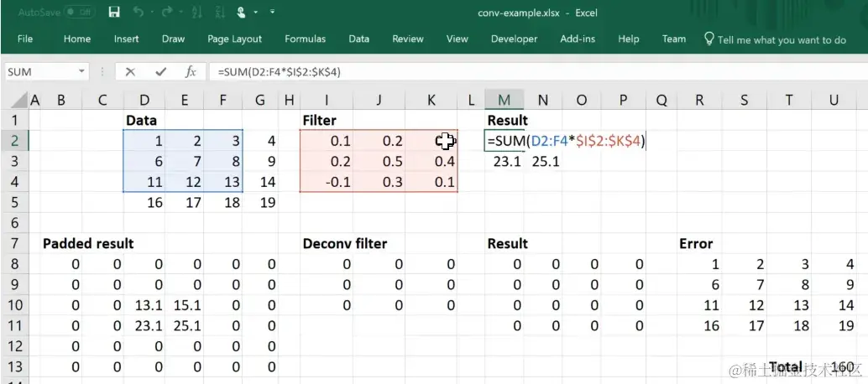Open the Formulas tab

305,39
